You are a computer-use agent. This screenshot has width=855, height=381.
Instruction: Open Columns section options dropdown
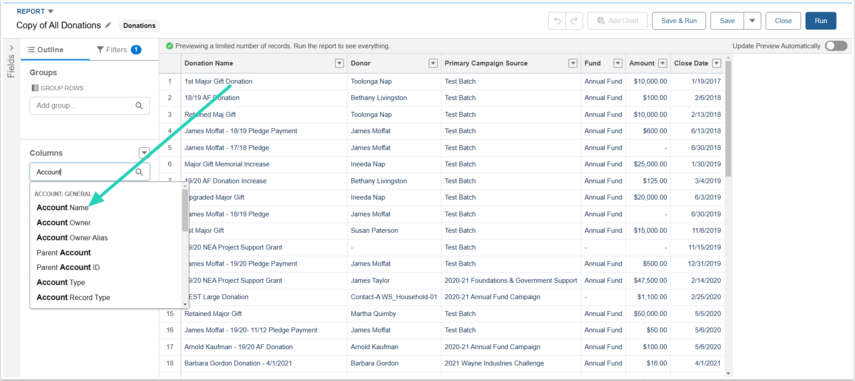(x=144, y=153)
